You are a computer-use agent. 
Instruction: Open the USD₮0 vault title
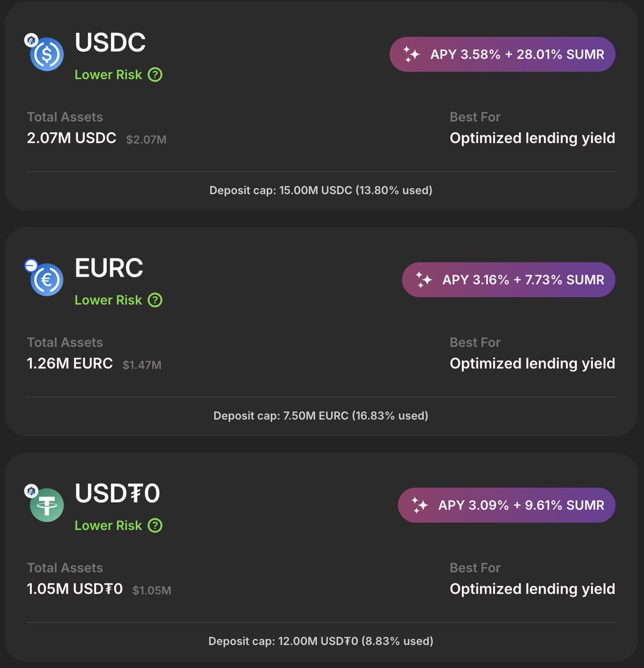(117, 494)
